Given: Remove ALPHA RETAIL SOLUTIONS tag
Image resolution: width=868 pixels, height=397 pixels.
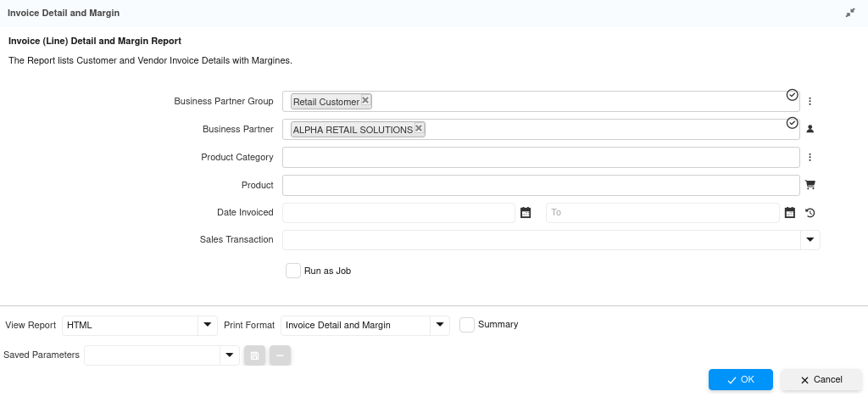Looking at the screenshot, I should coord(419,128).
